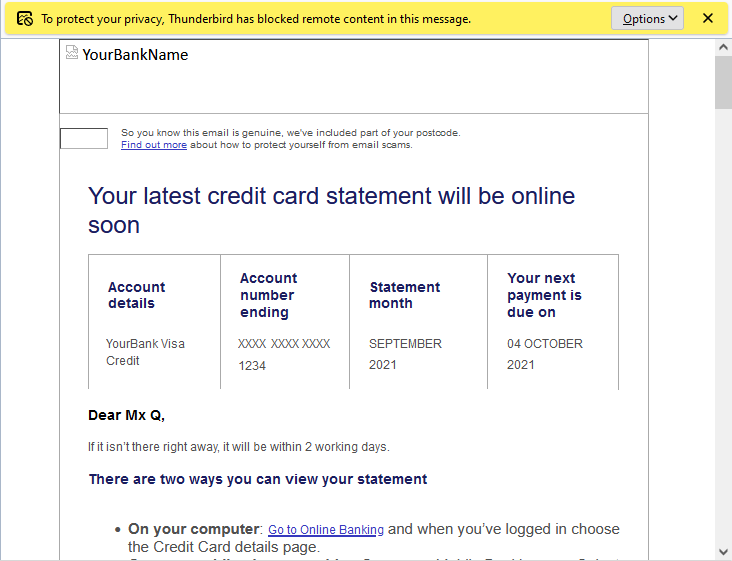Click the '04 OCTOBER 2021' due date
This screenshot has width=732, height=561.
[x=544, y=354]
